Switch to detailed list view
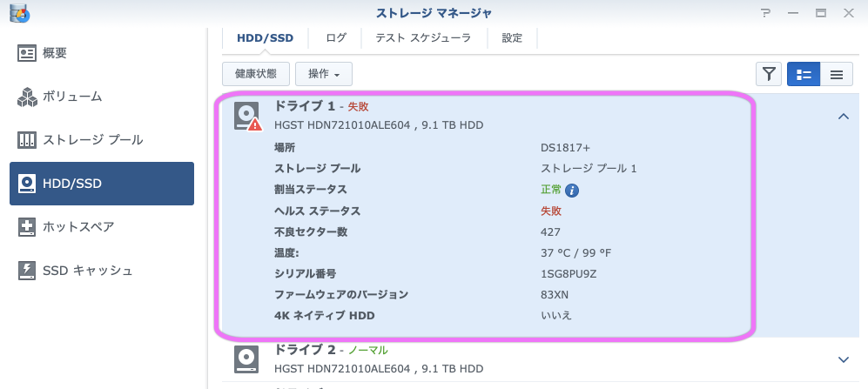 click(x=804, y=74)
